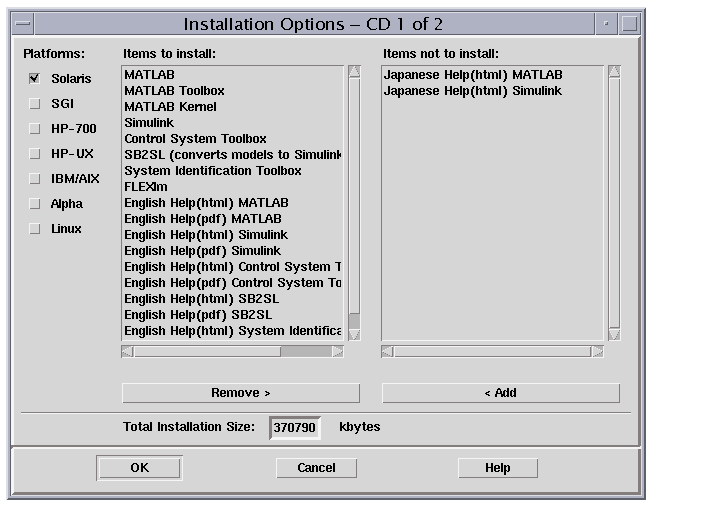The height and width of the screenshot is (510, 722).
Task: Select English Help(html) SB2SL item
Action: click(233, 299)
